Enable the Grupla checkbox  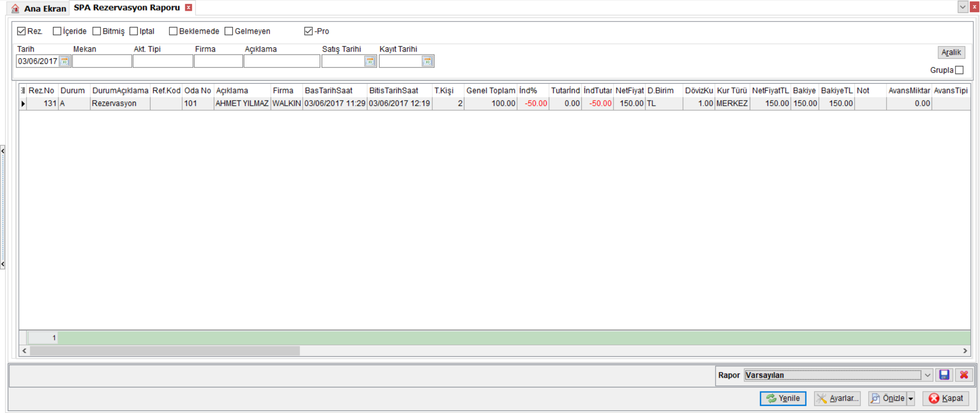(959, 70)
